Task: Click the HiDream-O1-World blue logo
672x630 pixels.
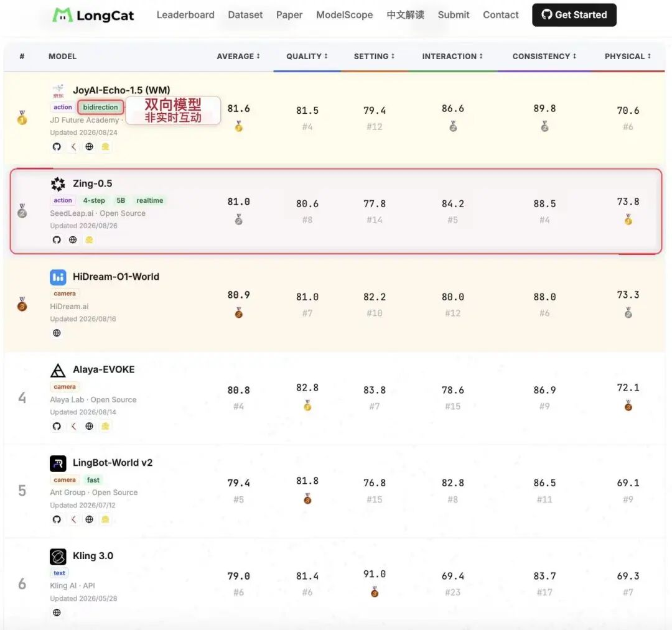Action: (x=58, y=277)
